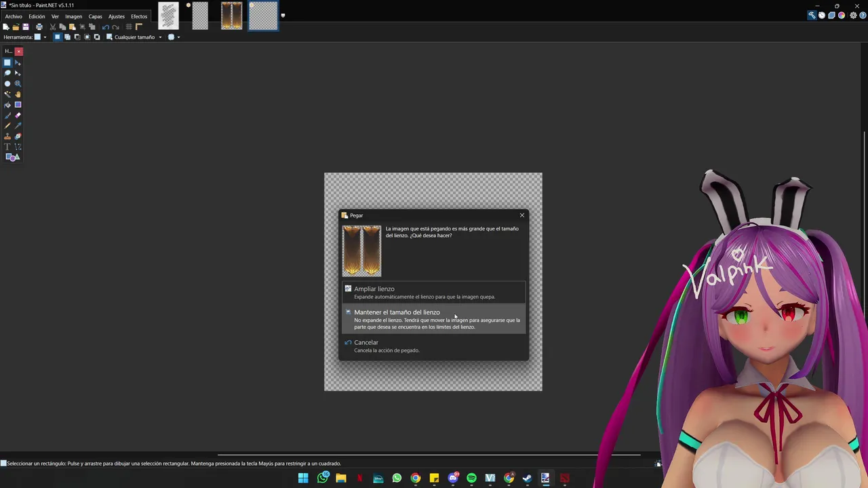Open the Ver menu

[x=55, y=16]
